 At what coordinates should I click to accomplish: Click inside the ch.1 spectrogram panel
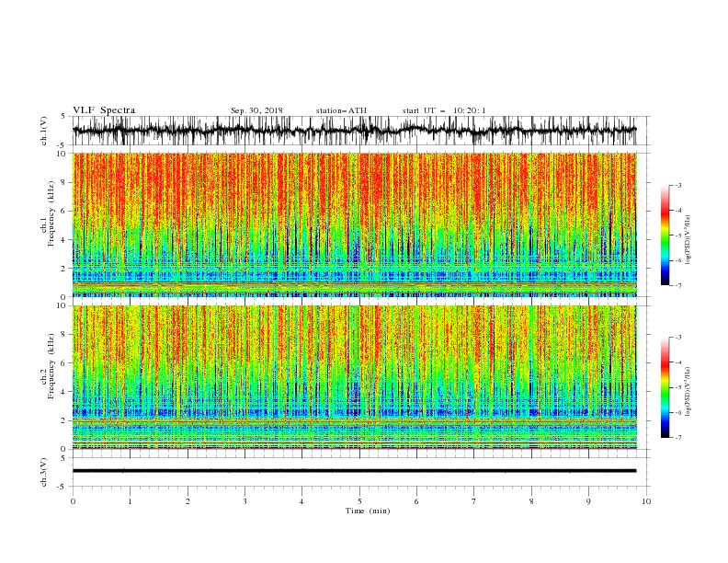coord(354,224)
